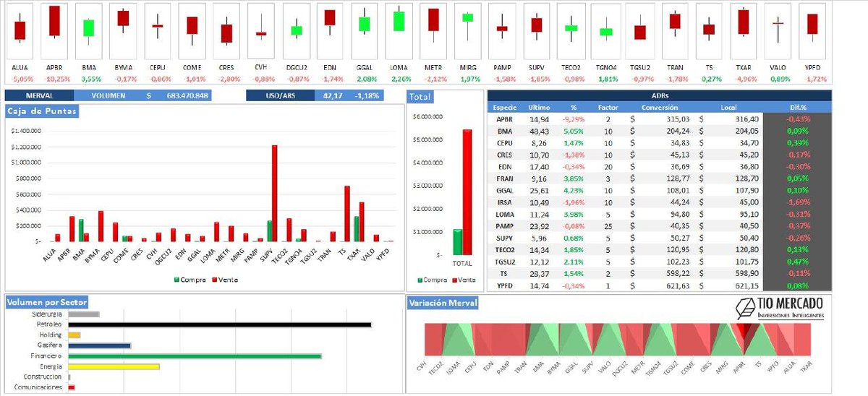Select the ALUA candlestick chart

tap(20, 31)
